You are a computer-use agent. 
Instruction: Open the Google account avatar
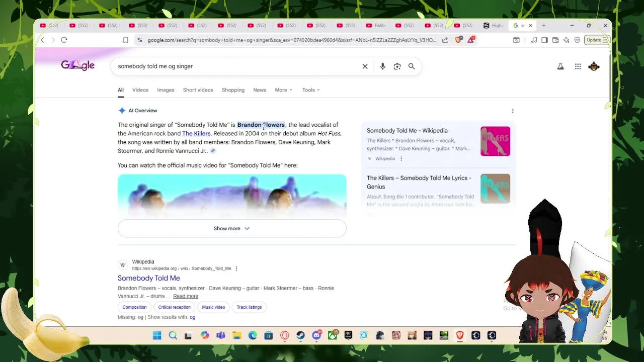coord(594,66)
